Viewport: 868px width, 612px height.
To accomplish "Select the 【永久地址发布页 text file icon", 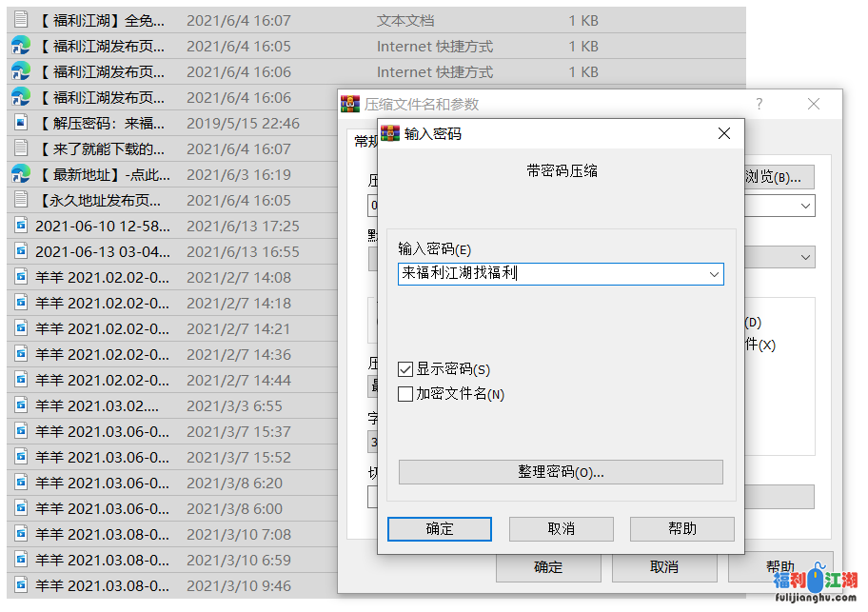I will (20, 200).
